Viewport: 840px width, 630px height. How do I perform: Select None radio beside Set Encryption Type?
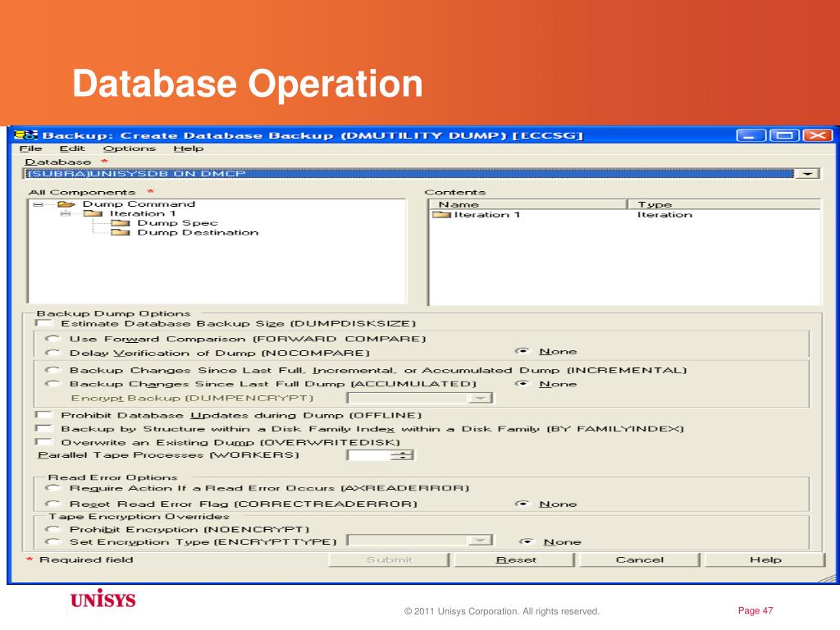[x=527, y=541]
